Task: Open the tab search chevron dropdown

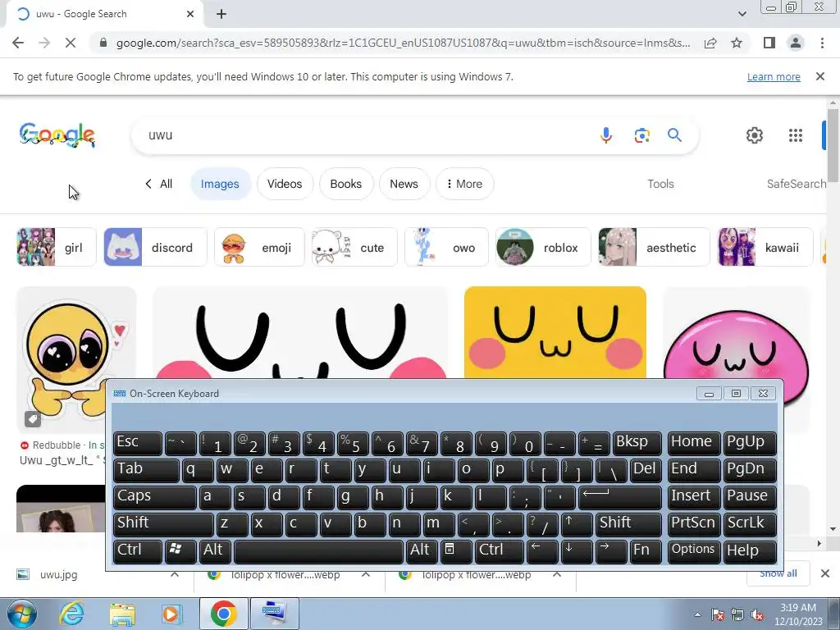Action: click(742, 14)
